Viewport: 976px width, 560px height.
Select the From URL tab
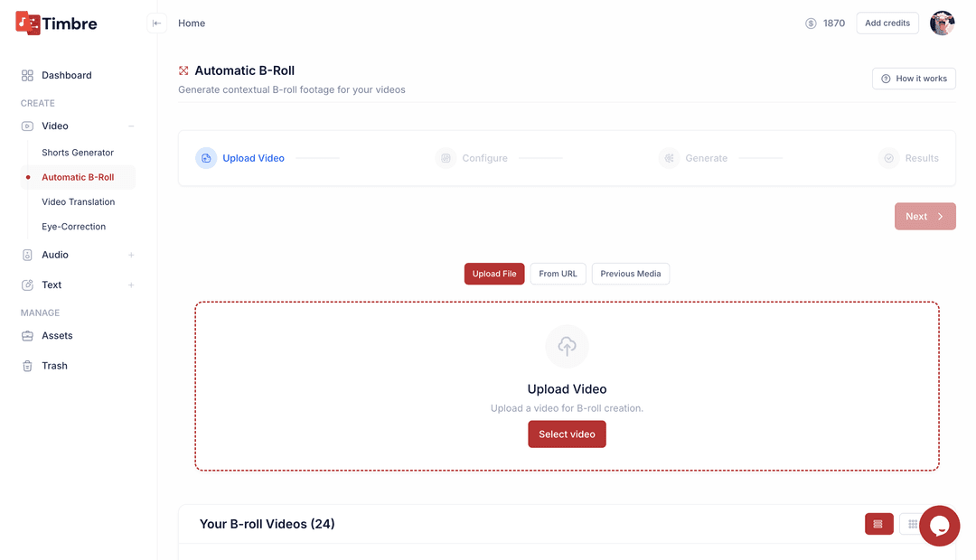pyautogui.click(x=558, y=274)
